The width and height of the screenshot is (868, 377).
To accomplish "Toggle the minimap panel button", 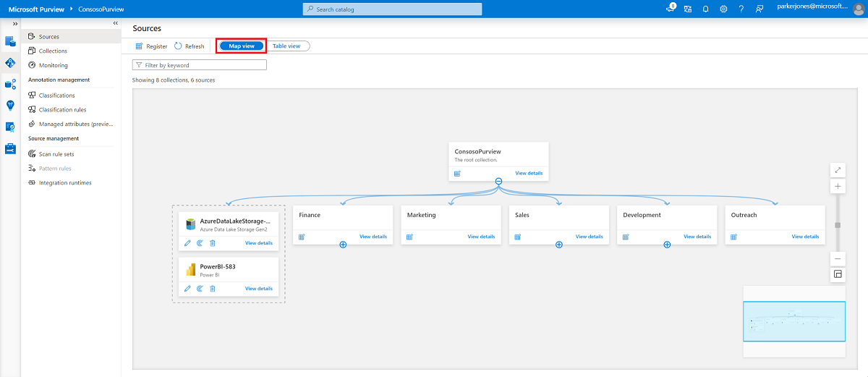I will click(x=838, y=274).
